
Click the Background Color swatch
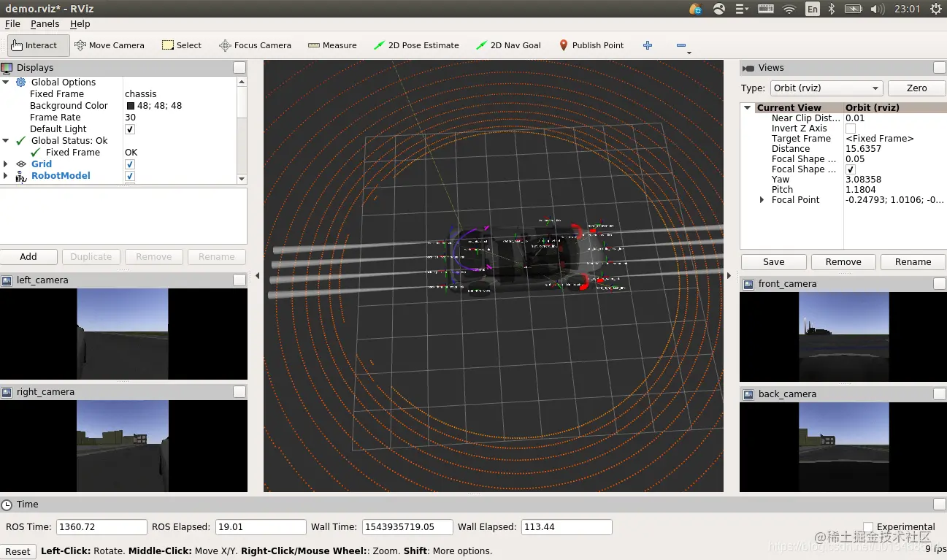tap(131, 106)
